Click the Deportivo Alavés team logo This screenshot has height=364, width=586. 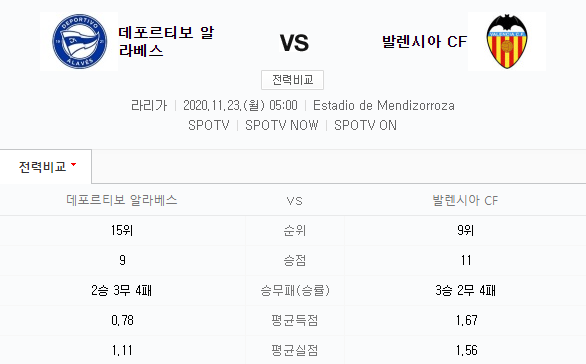point(79,41)
